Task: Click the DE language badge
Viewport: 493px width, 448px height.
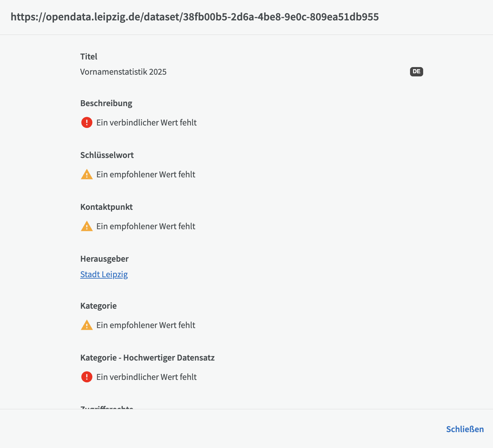Action: (x=416, y=72)
